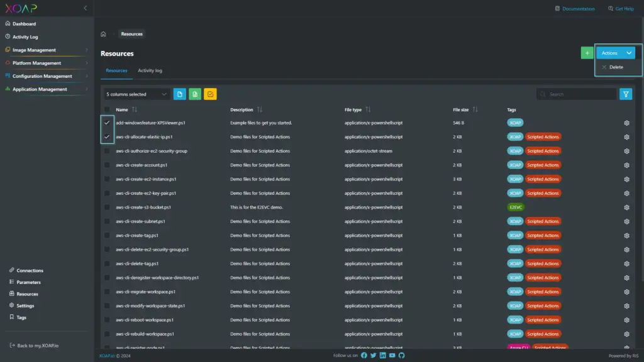Click the green plus add button
Image resolution: width=644 pixels, height=362 pixels.
(587, 53)
